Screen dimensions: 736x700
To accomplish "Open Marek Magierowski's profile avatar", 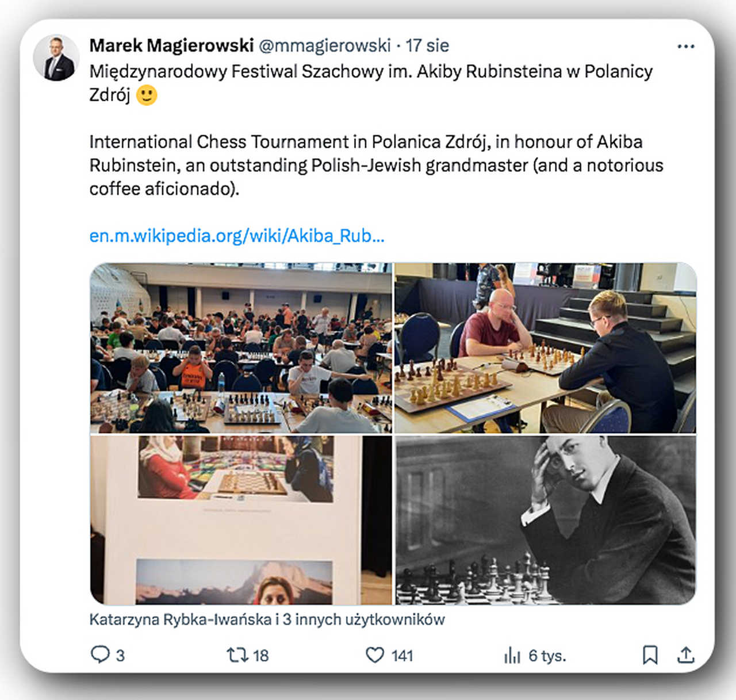I will pyautogui.click(x=56, y=58).
